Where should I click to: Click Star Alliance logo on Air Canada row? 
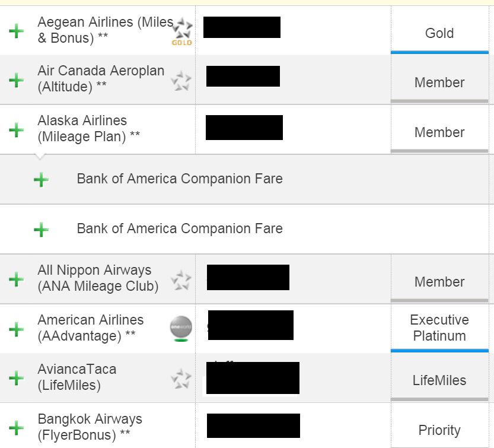pos(181,81)
